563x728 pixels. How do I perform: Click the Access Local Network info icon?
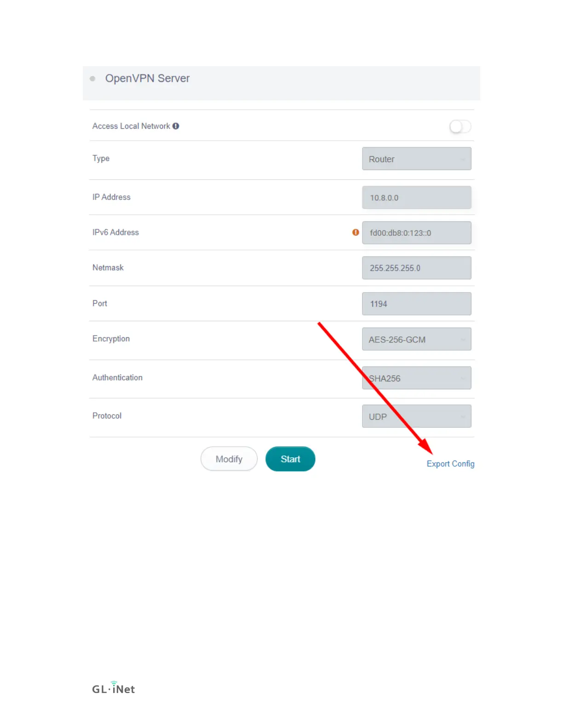point(176,126)
